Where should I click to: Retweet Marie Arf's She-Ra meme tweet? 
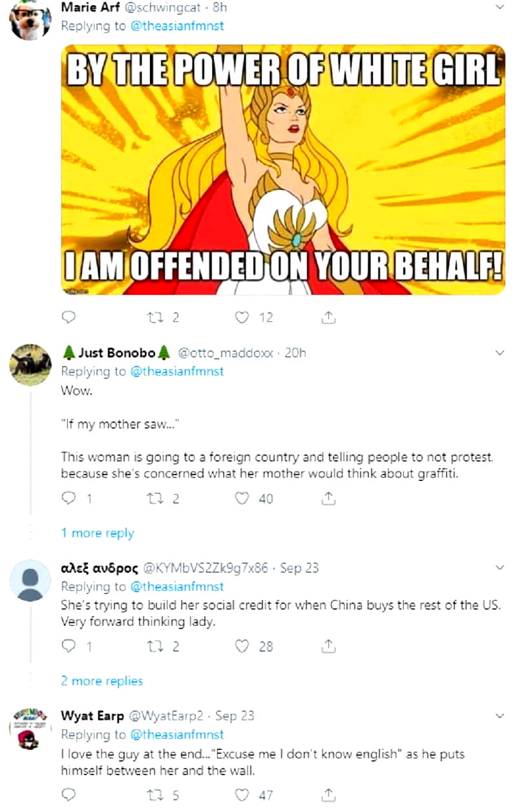(x=156, y=317)
